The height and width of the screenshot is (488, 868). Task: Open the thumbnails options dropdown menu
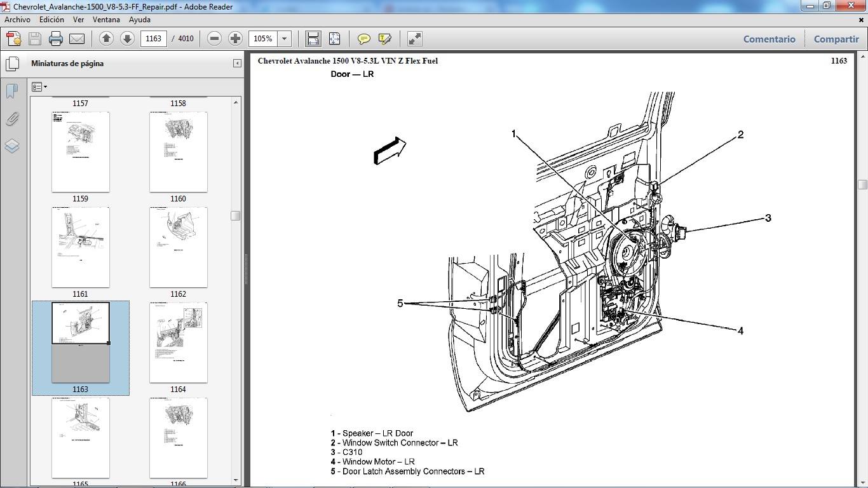[39, 87]
